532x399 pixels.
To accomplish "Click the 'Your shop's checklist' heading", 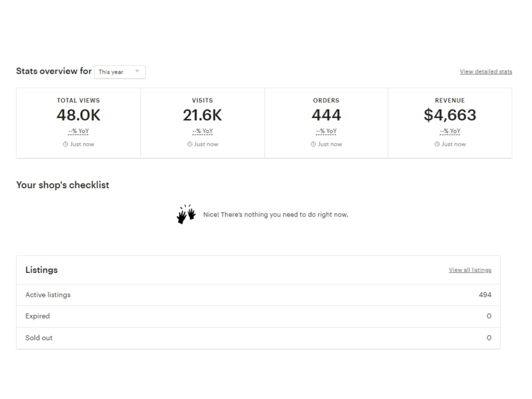I will 63,185.
